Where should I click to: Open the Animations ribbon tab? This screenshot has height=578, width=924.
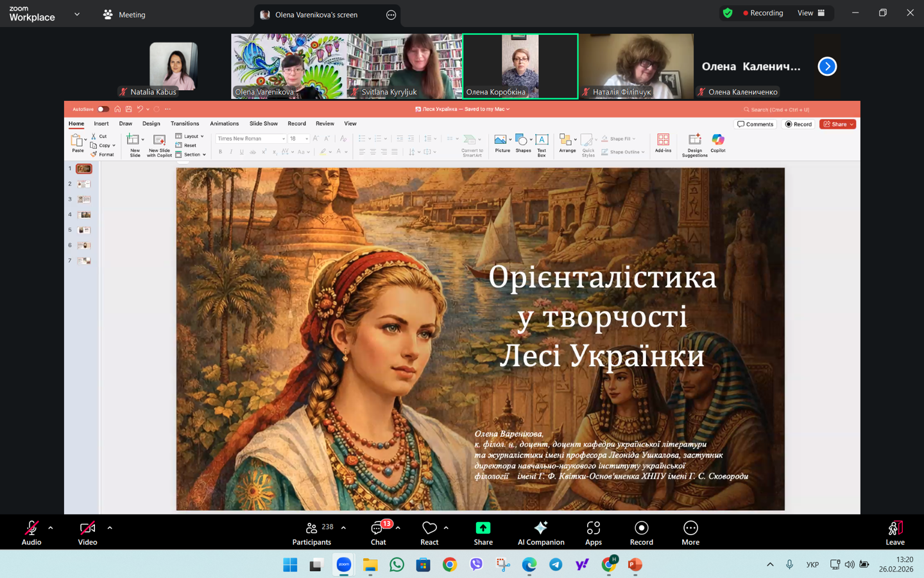(224, 123)
